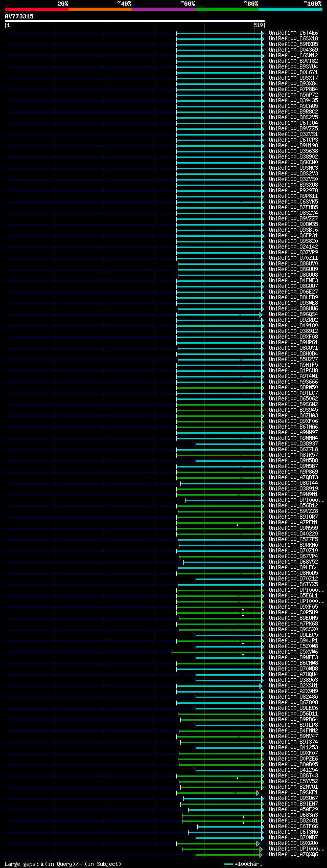The image size is (327, 868).
Task: Select label UniRef100_Q94JP1
Action: pos(293,640)
